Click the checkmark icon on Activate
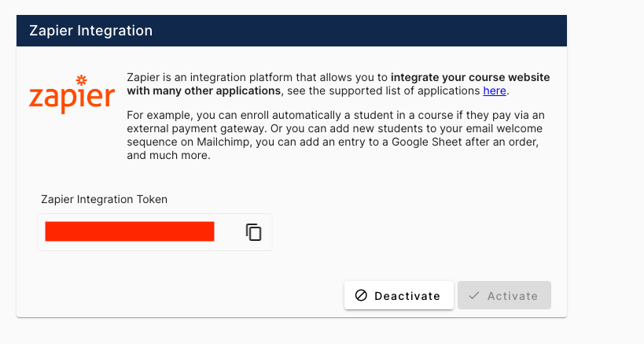Screen dimensions: 644x344 (474, 296)
